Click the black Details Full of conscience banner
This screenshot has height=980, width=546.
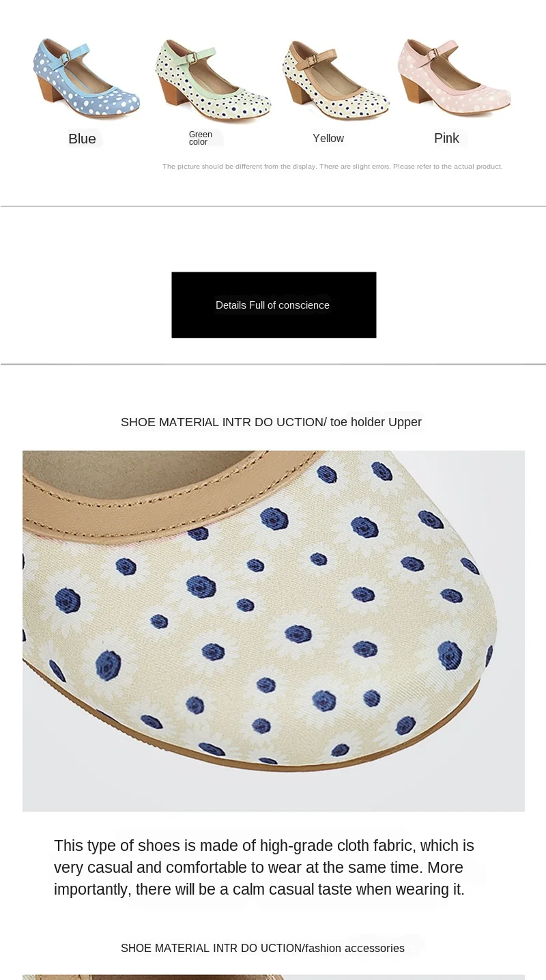[274, 305]
